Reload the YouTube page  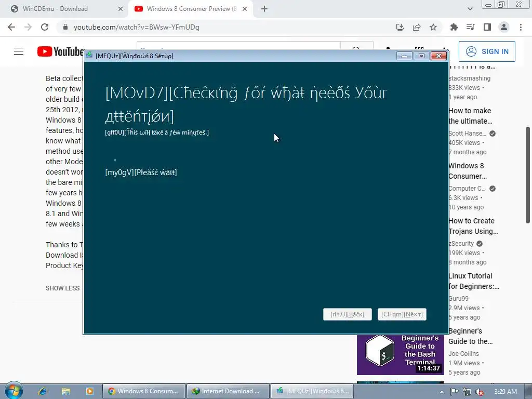coord(45,27)
